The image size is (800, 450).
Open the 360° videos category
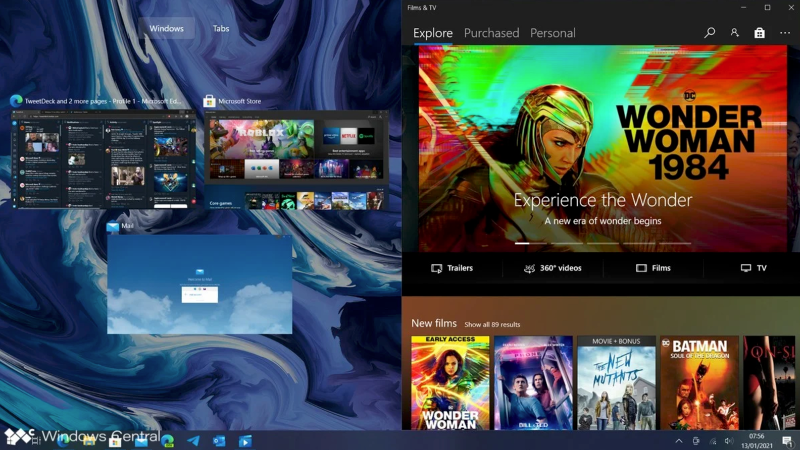point(553,268)
